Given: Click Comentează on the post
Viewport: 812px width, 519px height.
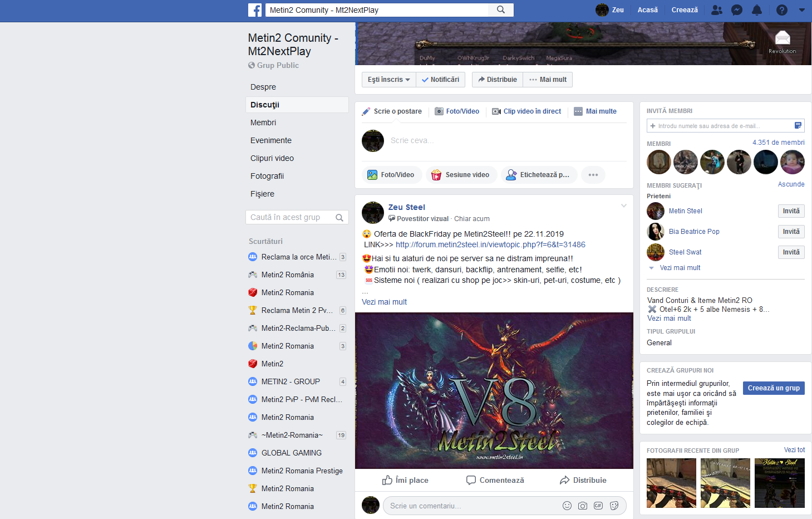Looking at the screenshot, I should coord(495,480).
